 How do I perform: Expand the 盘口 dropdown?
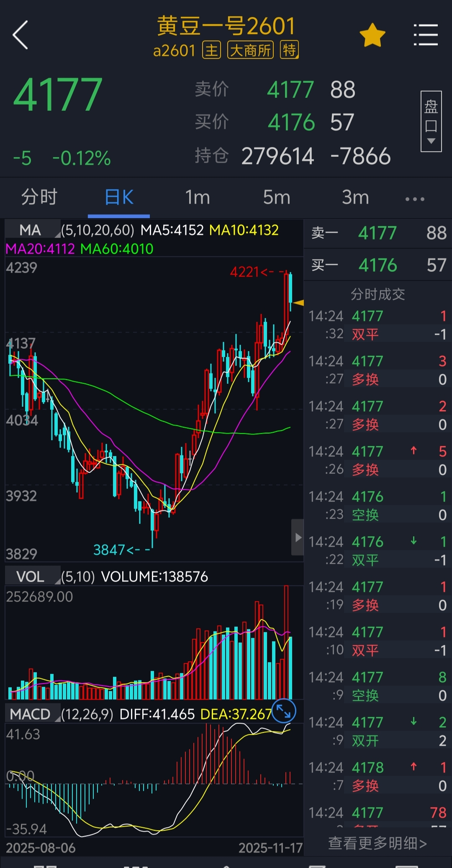(431, 121)
